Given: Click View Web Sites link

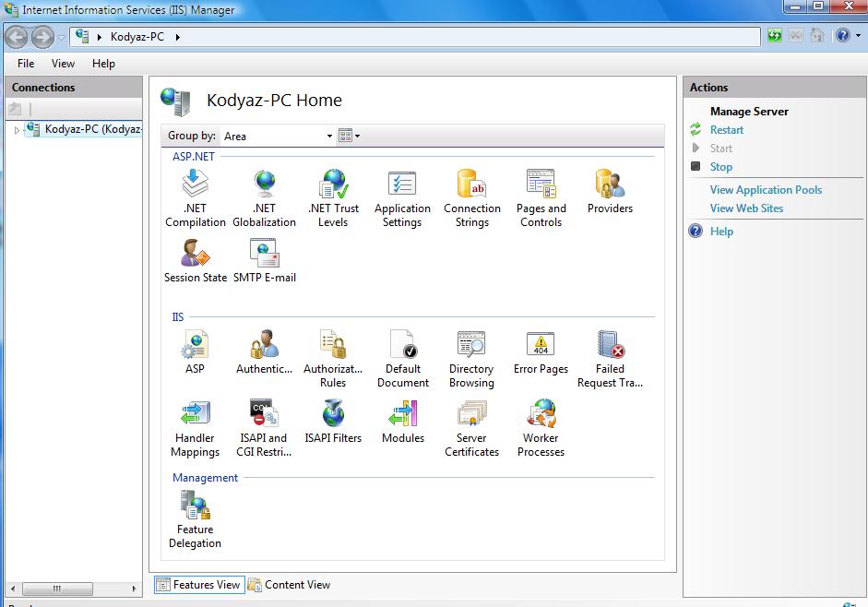Looking at the screenshot, I should click(746, 208).
